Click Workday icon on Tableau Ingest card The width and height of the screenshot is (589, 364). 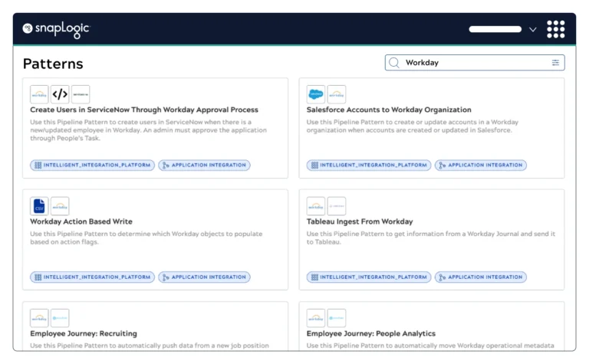(316, 206)
